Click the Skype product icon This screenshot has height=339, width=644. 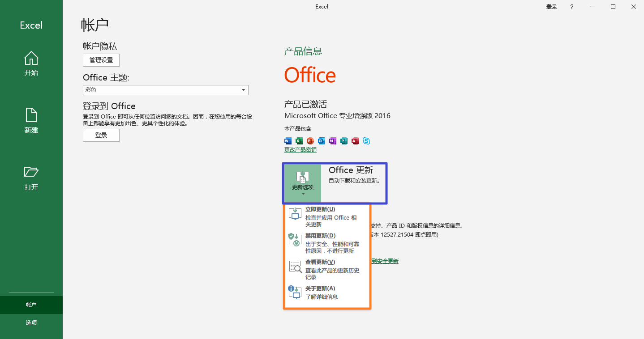tap(366, 141)
